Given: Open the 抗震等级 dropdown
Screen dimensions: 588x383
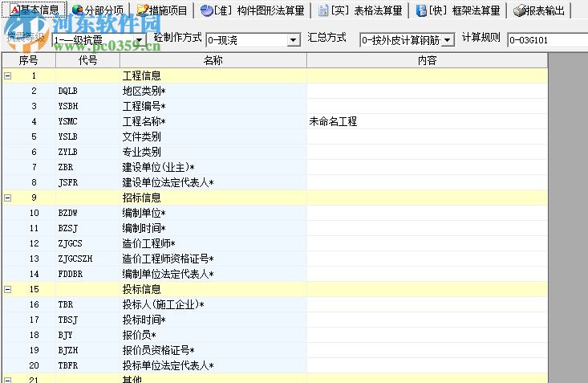Looking at the screenshot, I should [x=140, y=40].
